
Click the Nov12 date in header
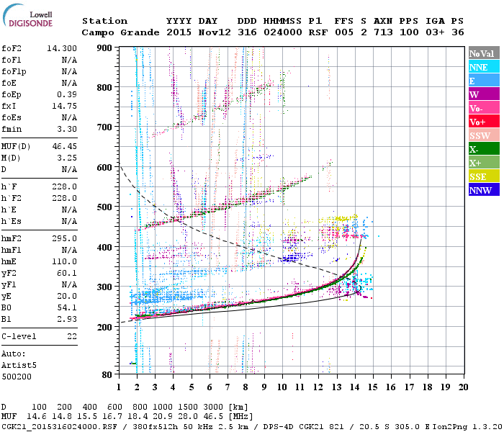pos(215,32)
